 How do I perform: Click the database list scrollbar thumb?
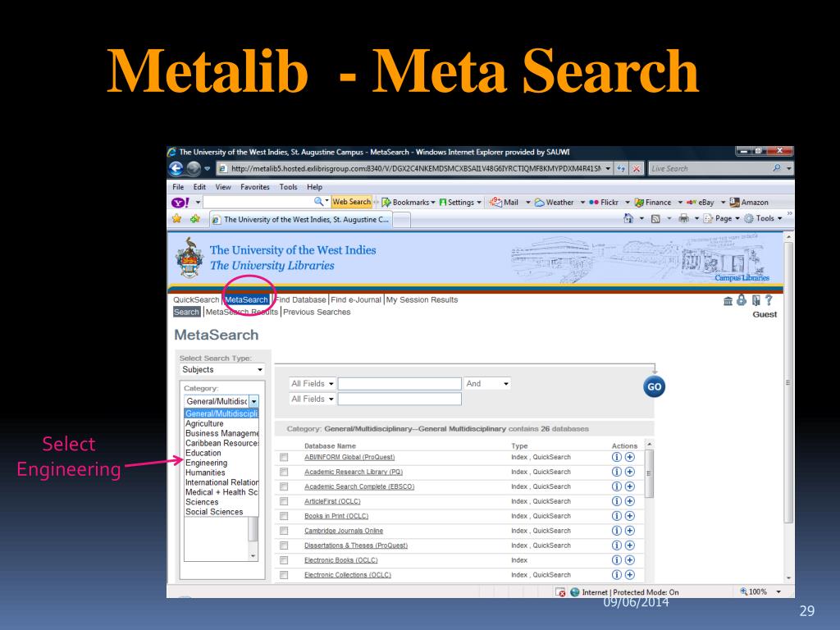649,473
